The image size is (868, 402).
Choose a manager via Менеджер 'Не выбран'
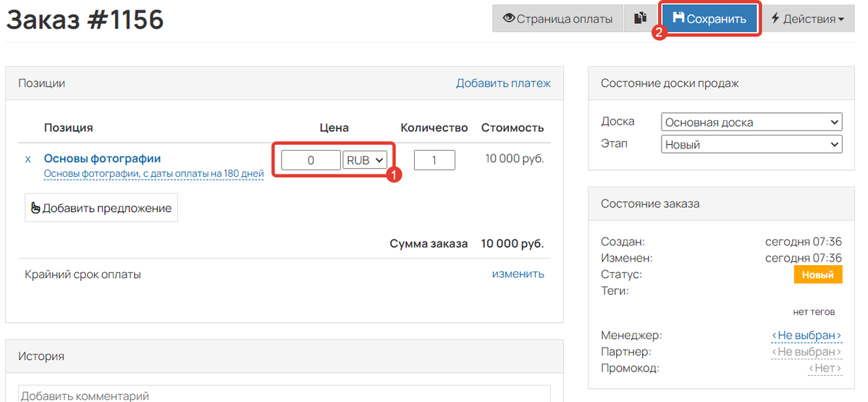806,335
